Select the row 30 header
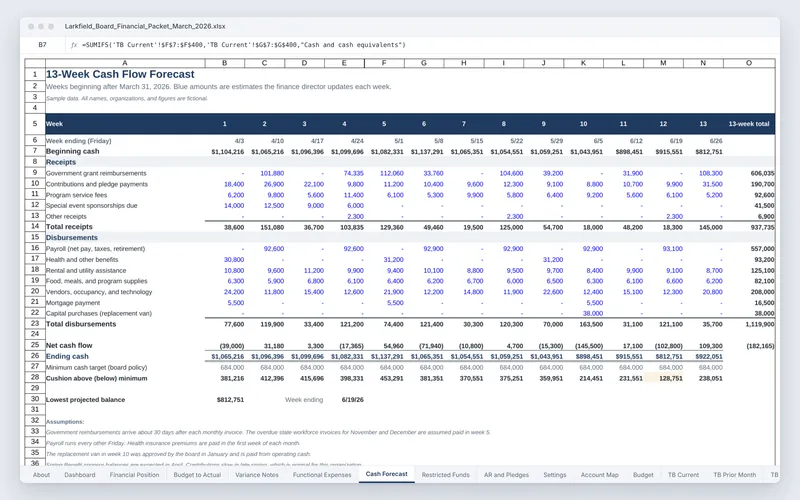 35,399
